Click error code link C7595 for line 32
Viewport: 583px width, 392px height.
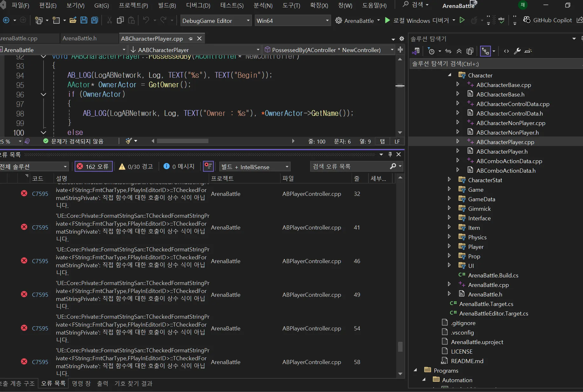[40, 194]
